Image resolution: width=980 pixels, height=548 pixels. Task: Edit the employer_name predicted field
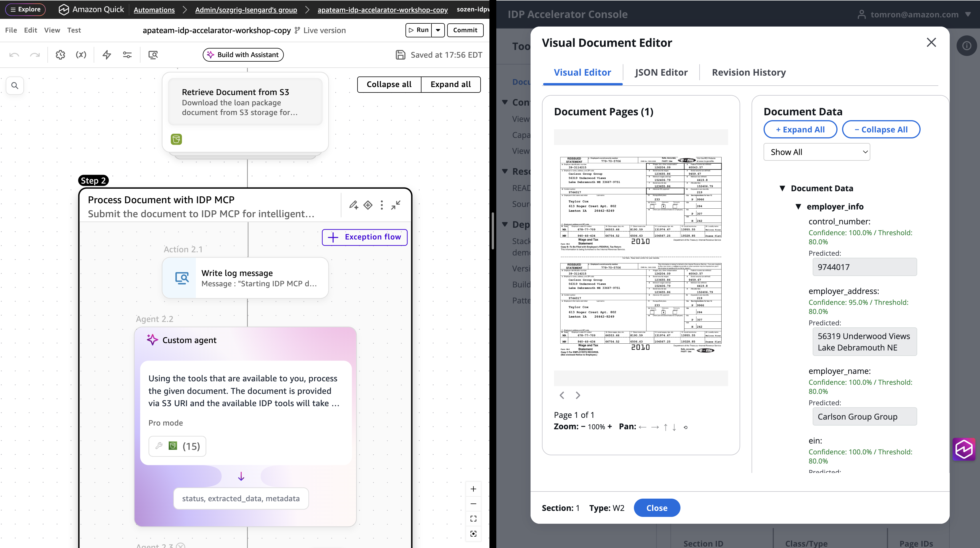[864, 417]
